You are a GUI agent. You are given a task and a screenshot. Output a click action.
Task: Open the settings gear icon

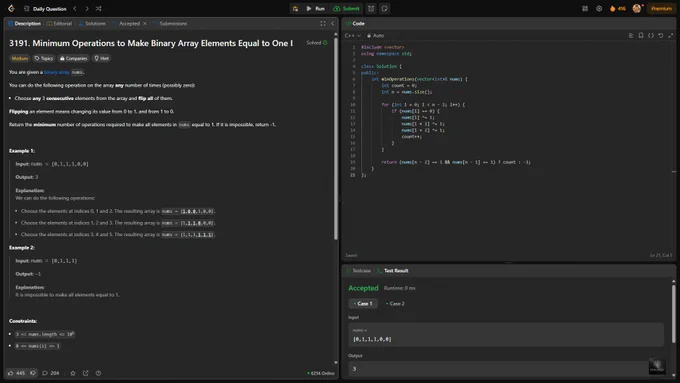(599, 9)
